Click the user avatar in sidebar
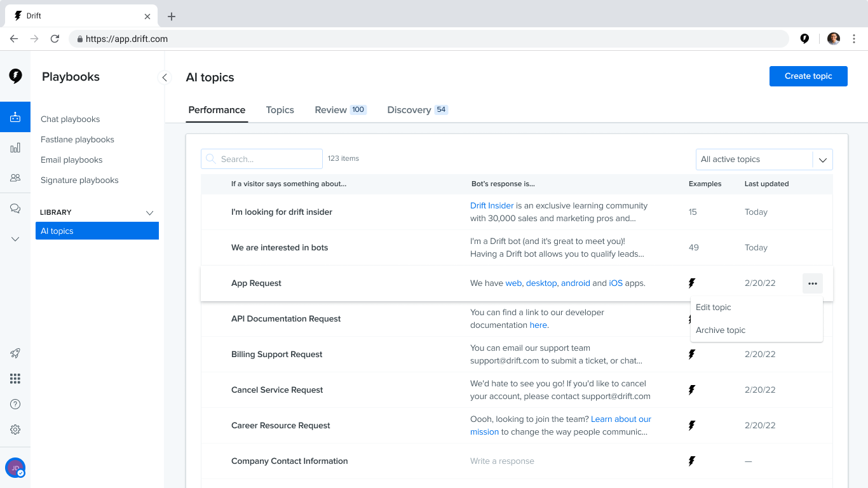 (x=15, y=468)
